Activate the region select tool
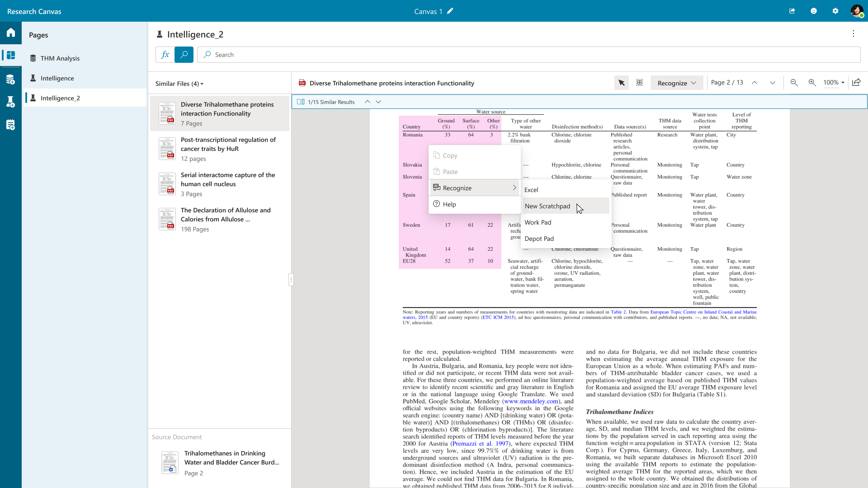Image resolution: width=868 pixels, height=488 pixels. click(x=639, y=83)
